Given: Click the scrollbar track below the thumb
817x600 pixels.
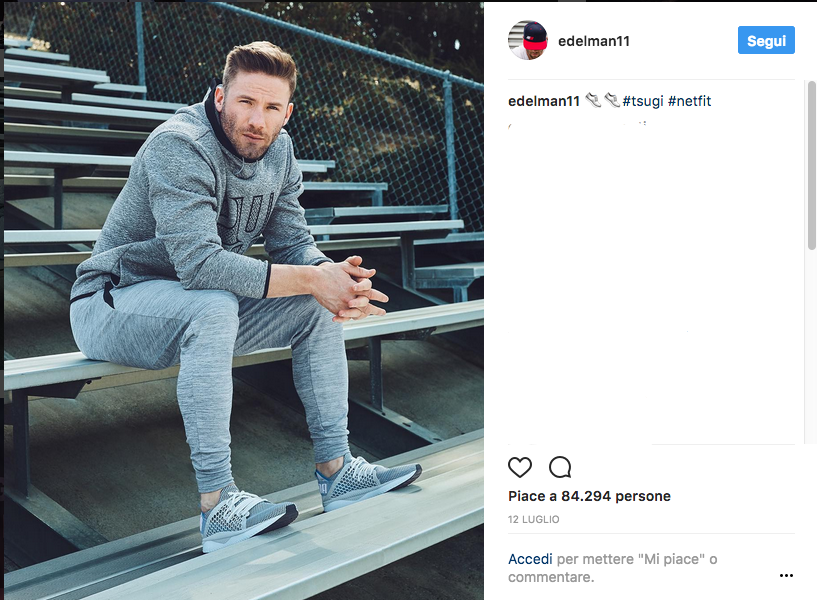Looking at the screenshot, I should 811,346.
